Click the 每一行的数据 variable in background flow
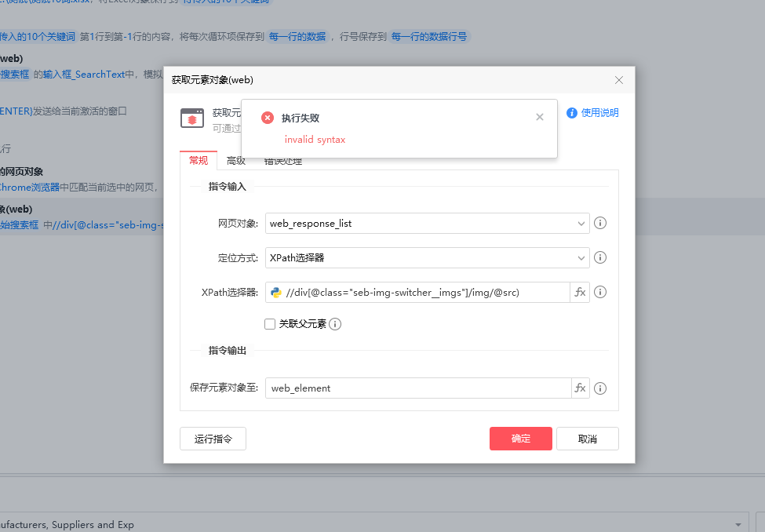 (297, 37)
